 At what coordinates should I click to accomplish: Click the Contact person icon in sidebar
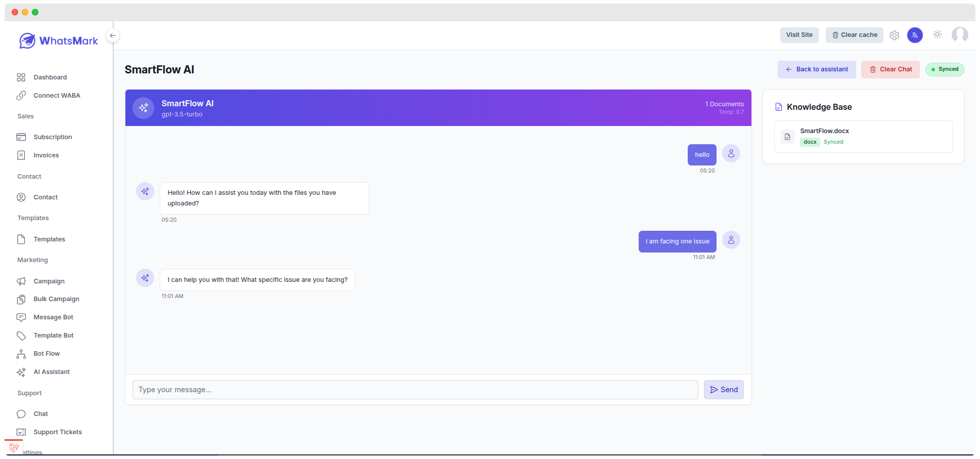click(21, 197)
